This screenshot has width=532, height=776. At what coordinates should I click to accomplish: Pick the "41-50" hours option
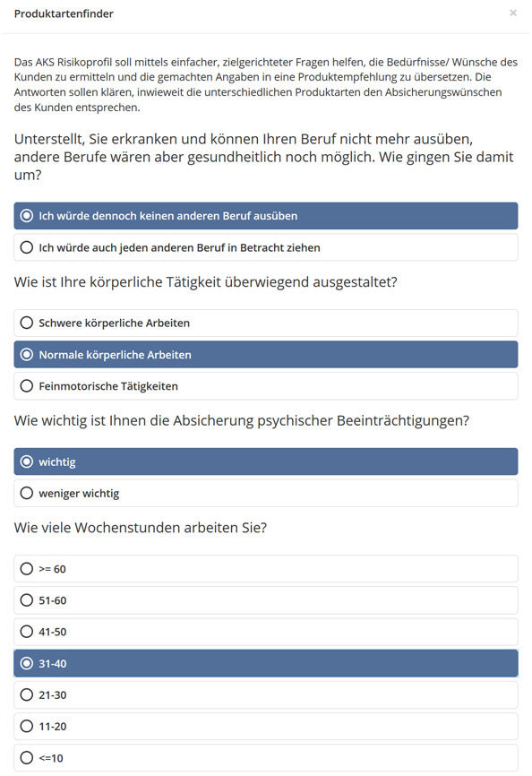click(x=266, y=632)
